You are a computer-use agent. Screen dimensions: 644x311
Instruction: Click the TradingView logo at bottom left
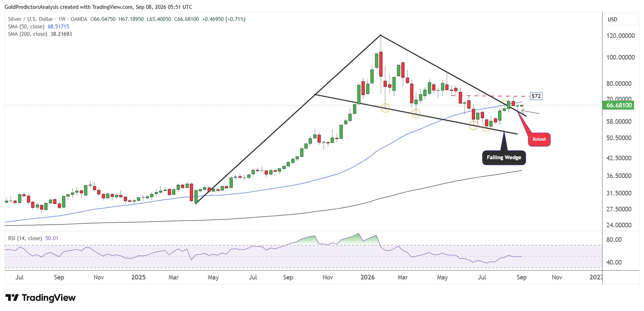[40, 298]
